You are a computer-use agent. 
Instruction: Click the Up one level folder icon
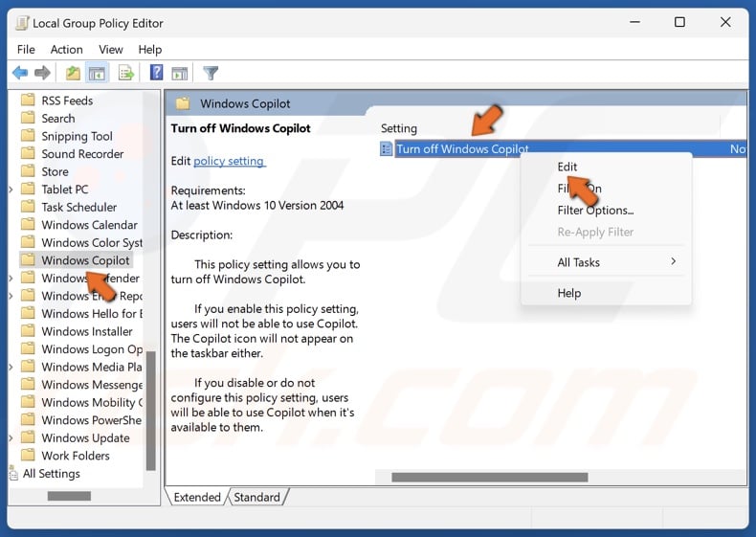click(x=73, y=73)
